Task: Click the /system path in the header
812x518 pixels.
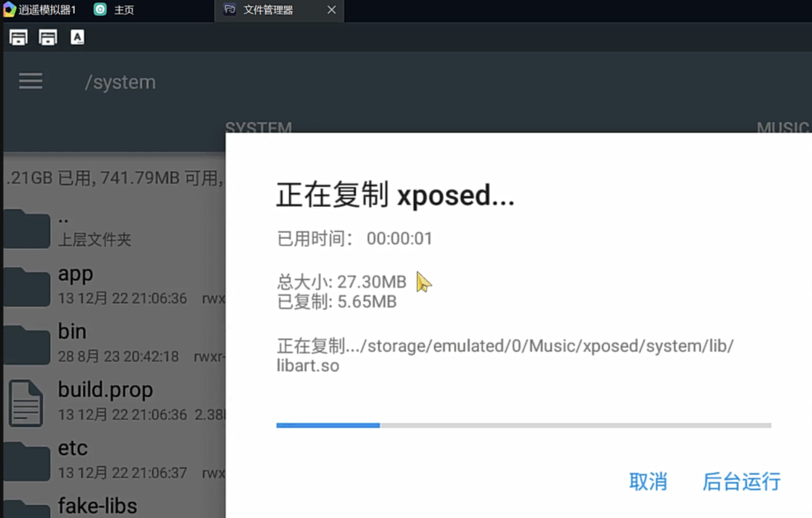Action: click(x=120, y=82)
